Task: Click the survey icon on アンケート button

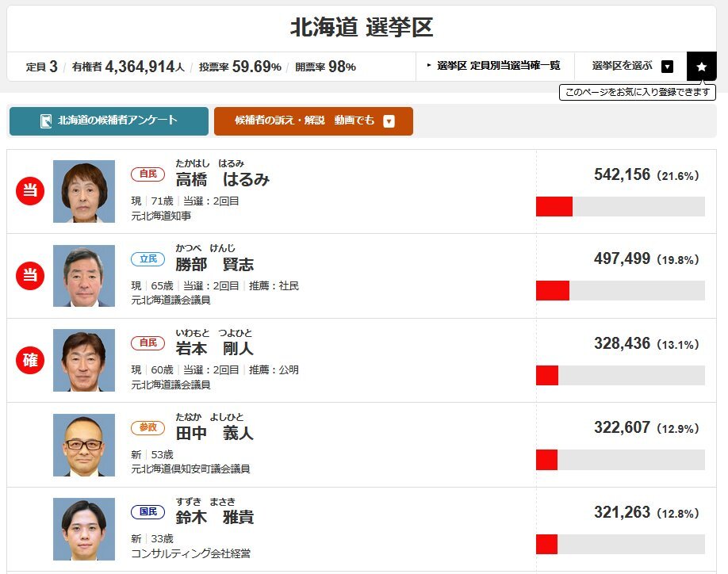Action: (x=46, y=121)
